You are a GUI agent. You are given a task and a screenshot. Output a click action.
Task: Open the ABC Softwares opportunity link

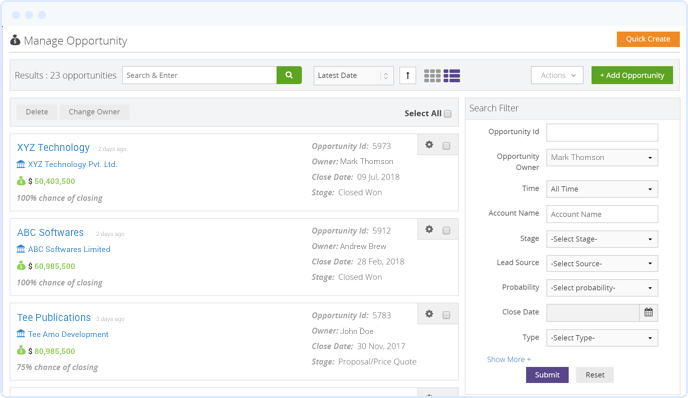click(x=50, y=232)
